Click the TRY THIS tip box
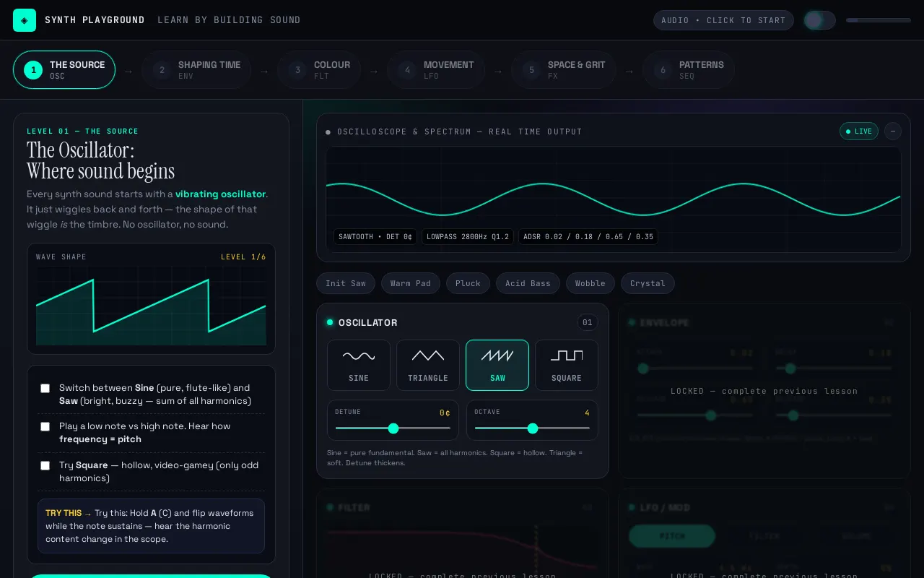Screen dimensions: 924x578 coord(151,526)
